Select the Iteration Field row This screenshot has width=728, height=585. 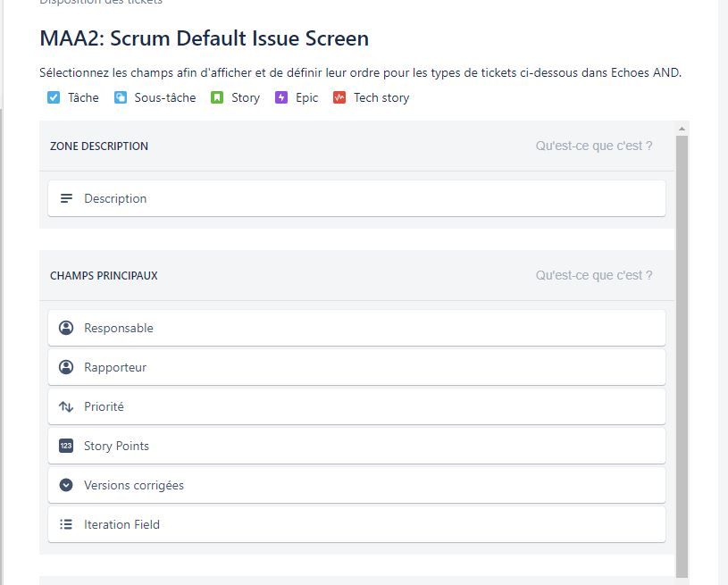coord(356,524)
